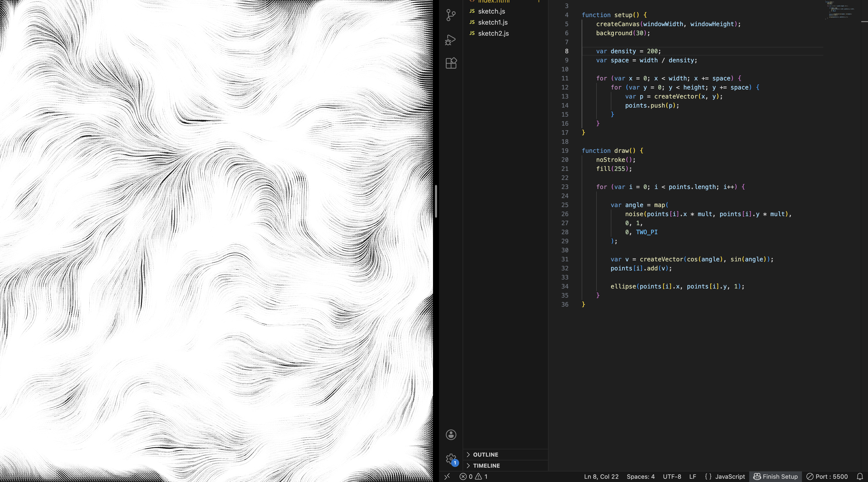Change encoding via UTF-8
The height and width of the screenshot is (482, 868).
tap(672, 477)
